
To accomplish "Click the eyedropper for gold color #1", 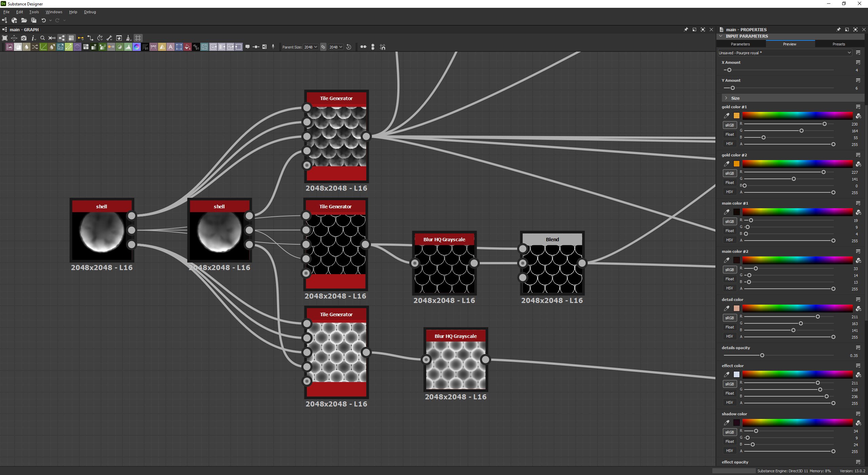I will [727, 115].
